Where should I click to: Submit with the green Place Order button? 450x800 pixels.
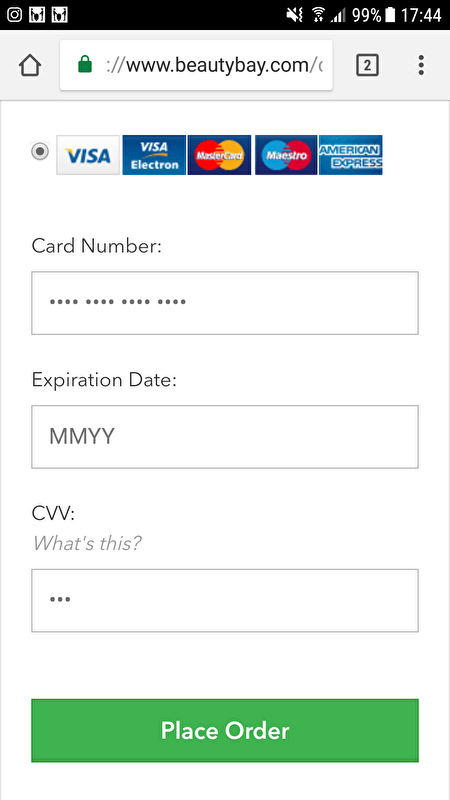(x=225, y=731)
